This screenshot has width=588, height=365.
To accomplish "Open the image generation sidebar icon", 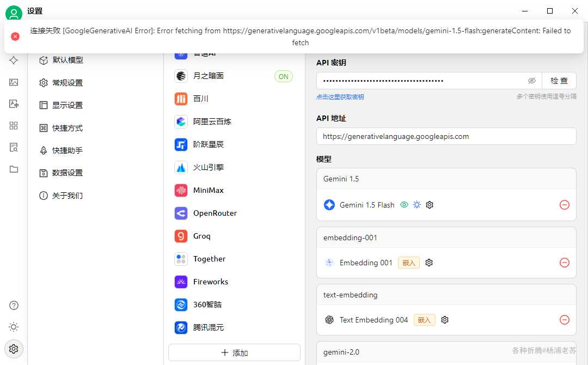I will (x=14, y=82).
